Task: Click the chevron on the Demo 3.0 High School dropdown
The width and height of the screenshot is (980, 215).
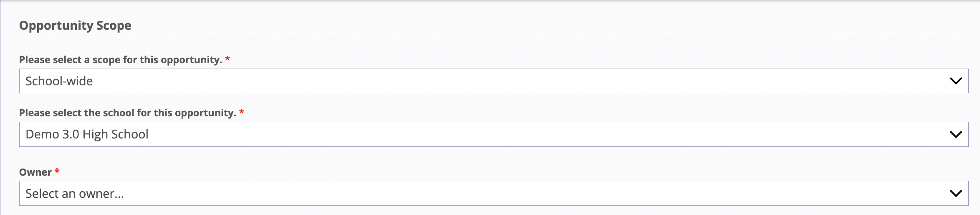Action: [x=955, y=134]
